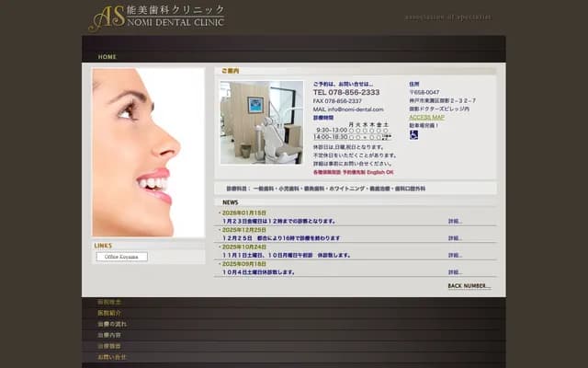
Task: Click the 9:30-13:00 hours row
Action: (352, 131)
